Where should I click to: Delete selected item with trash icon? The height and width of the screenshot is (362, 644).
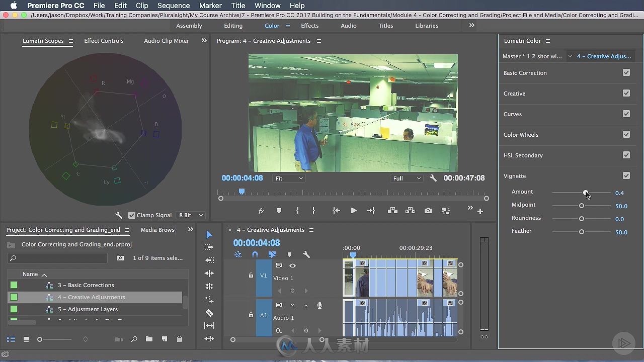[x=179, y=339]
